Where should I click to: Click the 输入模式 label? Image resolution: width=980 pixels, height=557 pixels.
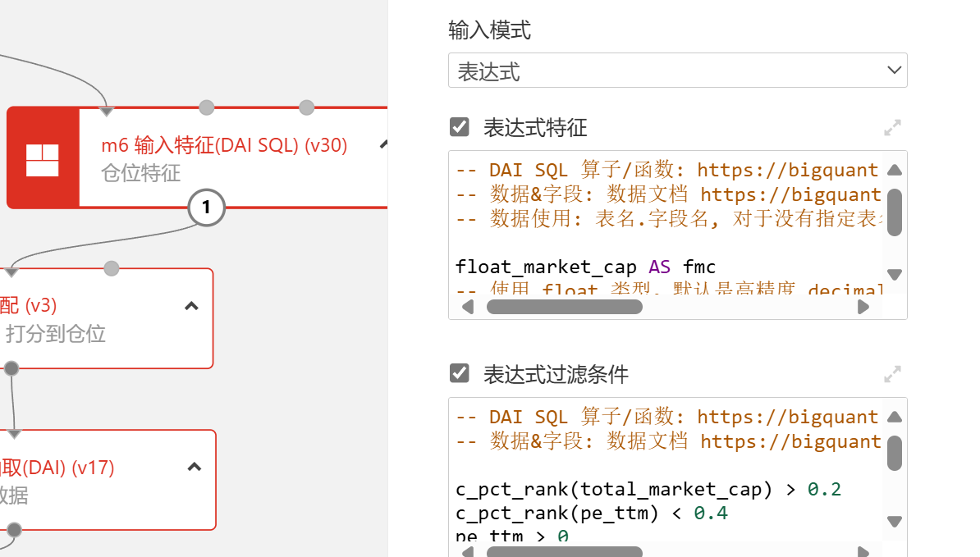pos(489,30)
